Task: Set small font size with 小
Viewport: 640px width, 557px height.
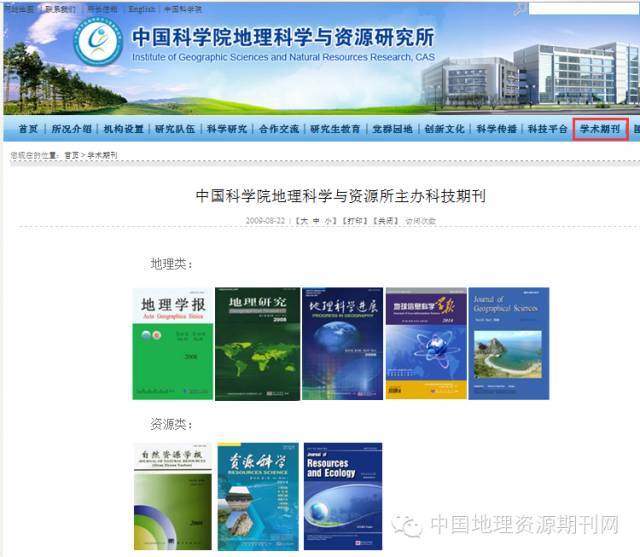Action: tap(329, 221)
